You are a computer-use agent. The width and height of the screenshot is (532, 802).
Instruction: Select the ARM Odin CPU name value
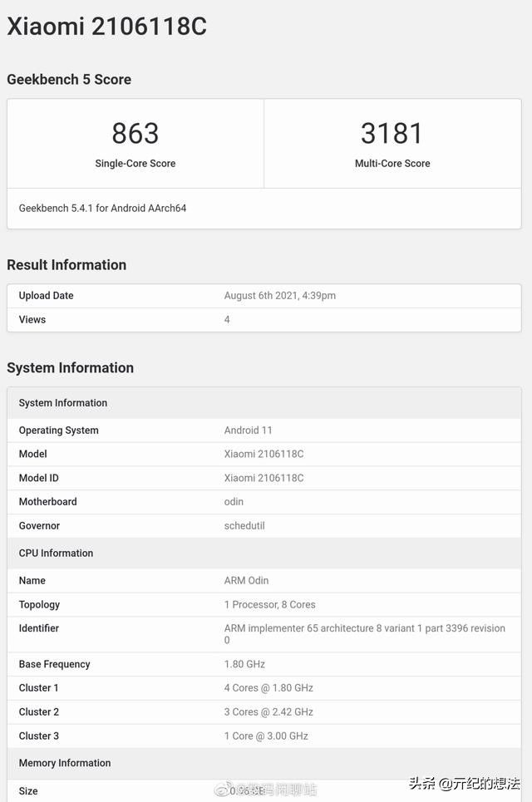(x=246, y=581)
